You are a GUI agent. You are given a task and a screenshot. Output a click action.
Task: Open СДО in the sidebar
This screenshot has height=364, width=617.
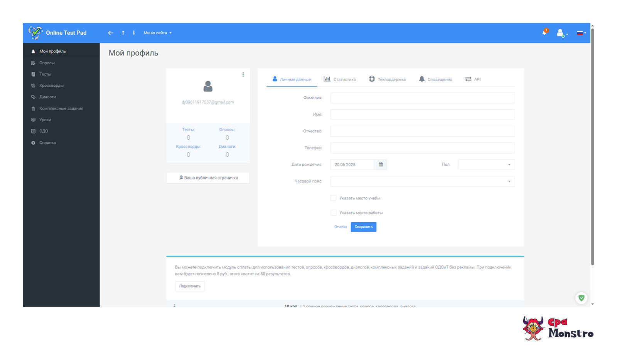[x=61, y=131]
